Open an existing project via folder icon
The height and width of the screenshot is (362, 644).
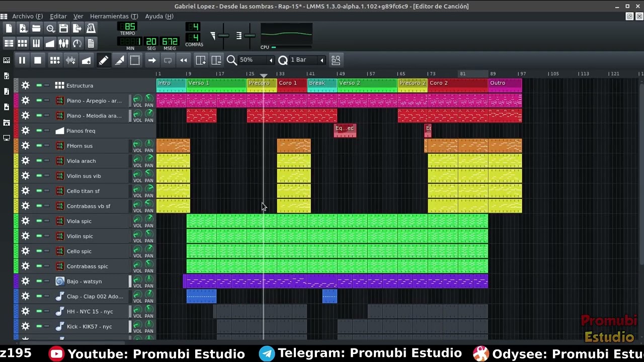(36, 29)
